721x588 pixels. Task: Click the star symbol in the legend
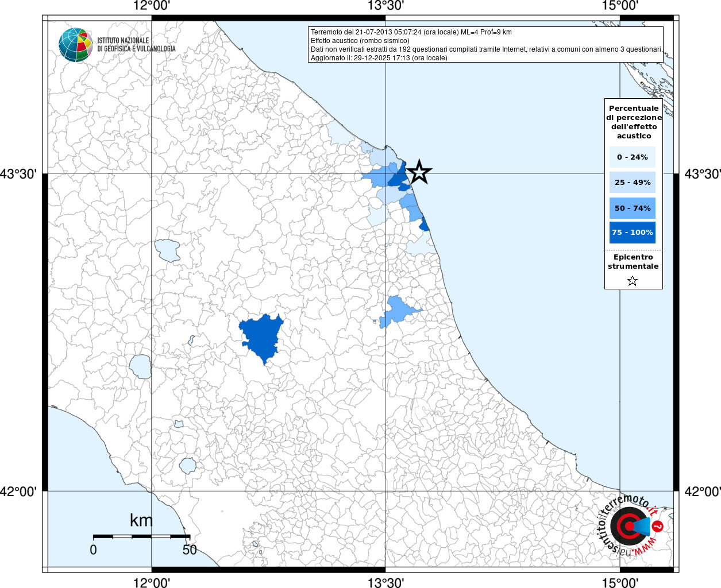[x=633, y=281]
